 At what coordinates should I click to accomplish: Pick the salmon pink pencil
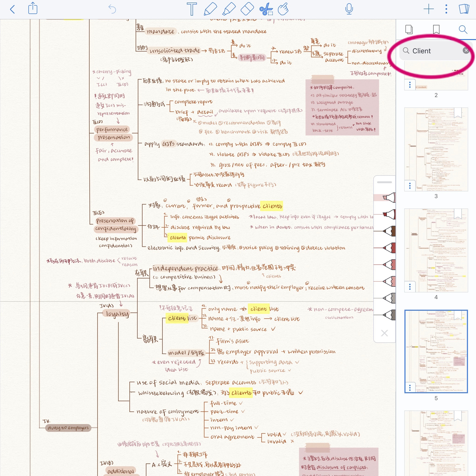385,265
